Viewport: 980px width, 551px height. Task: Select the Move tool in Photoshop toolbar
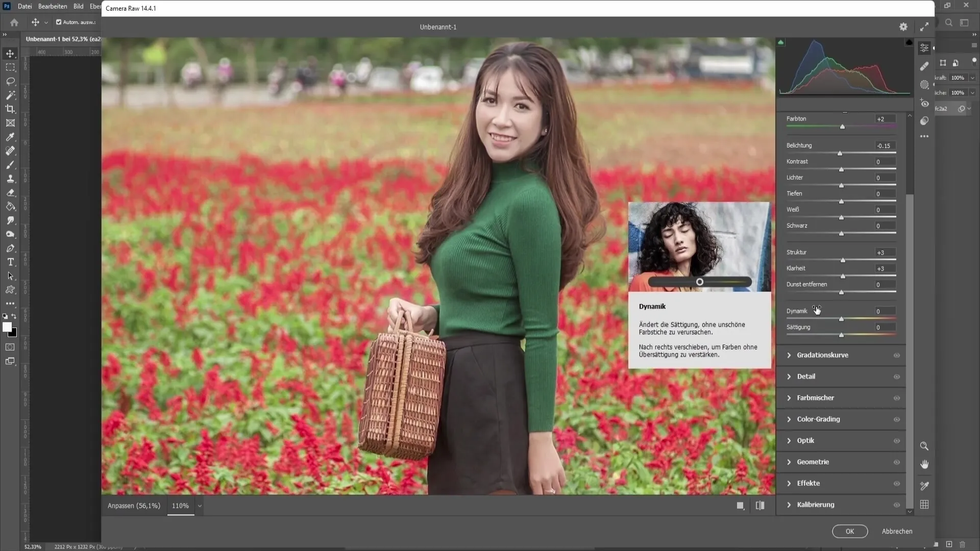10,54
